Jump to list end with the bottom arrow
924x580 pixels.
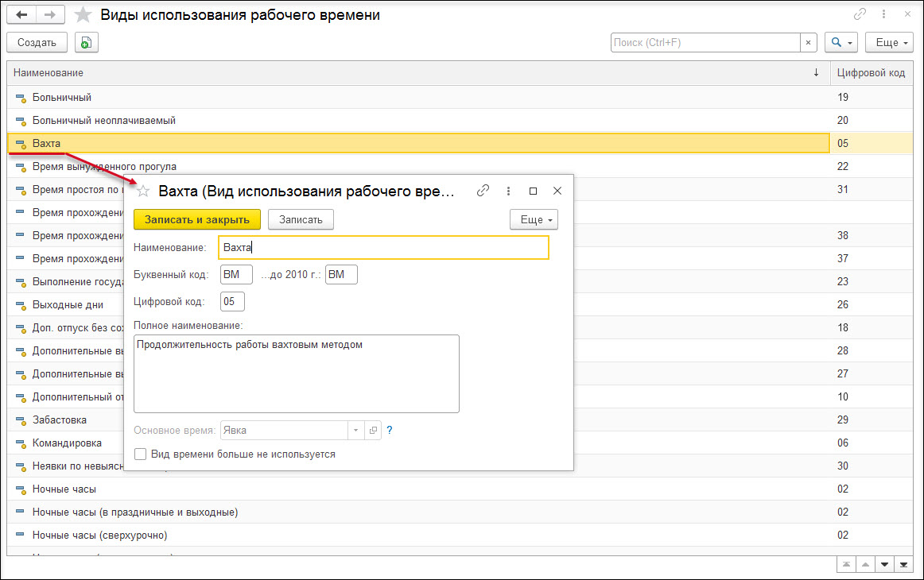click(903, 564)
